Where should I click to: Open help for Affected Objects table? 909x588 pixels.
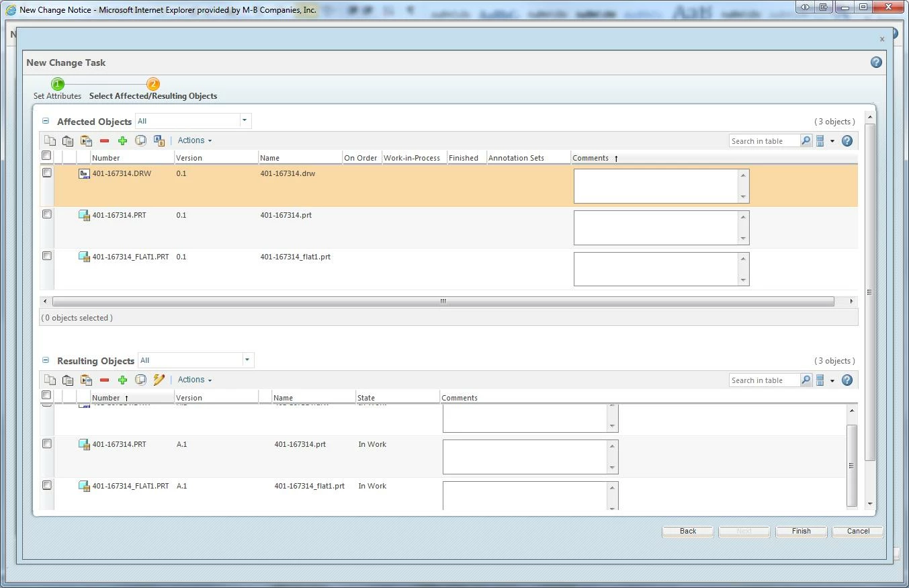tap(847, 140)
